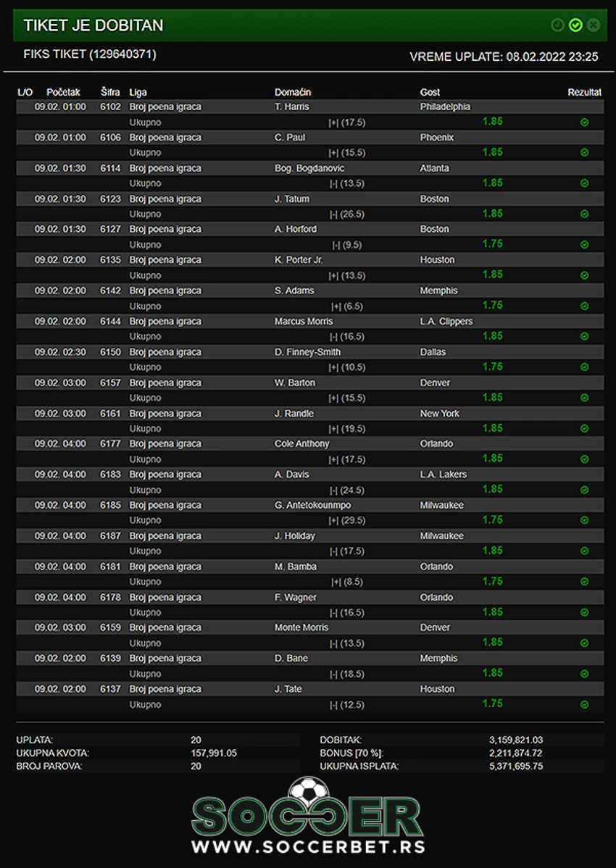The width and height of the screenshot is (616, 868).
Task: Click the Šifra column header
Action: (x=110, y=92)
